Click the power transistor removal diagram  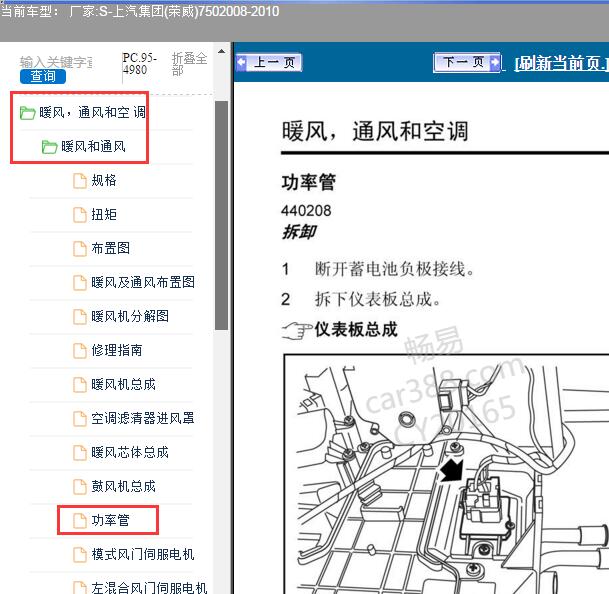click(x=446, y=474)
